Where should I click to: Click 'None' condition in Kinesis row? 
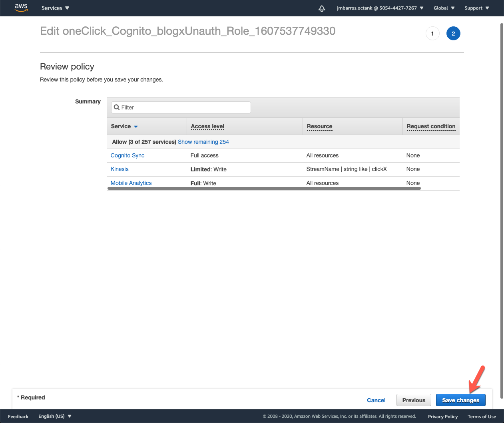point(413,169)
